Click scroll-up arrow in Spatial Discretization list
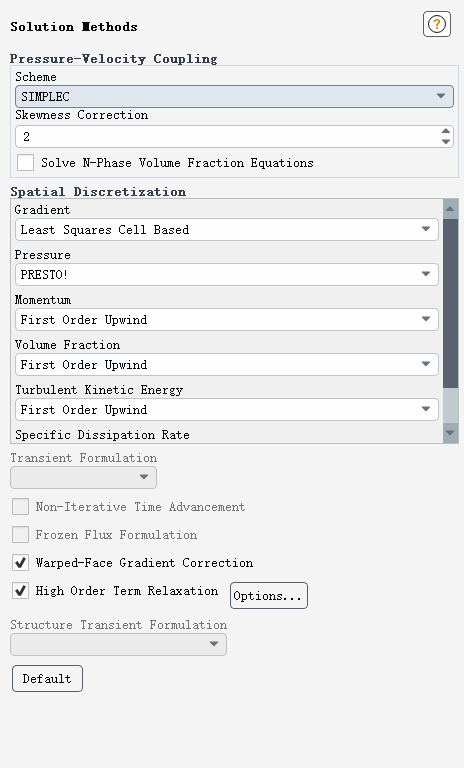 tap(450, 209)
